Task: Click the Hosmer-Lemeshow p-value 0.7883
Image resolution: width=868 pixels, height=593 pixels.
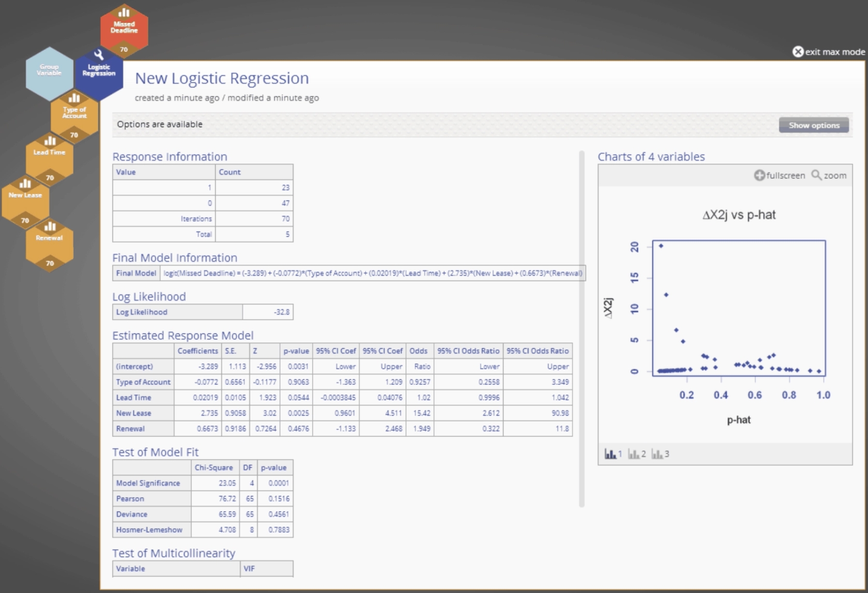Action: coord(275,530)
